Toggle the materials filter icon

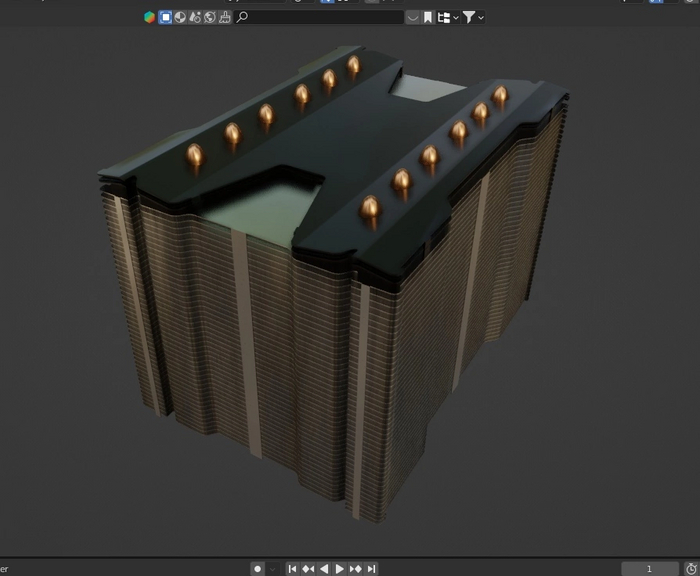pyautogui.click(x=180, y=17)
